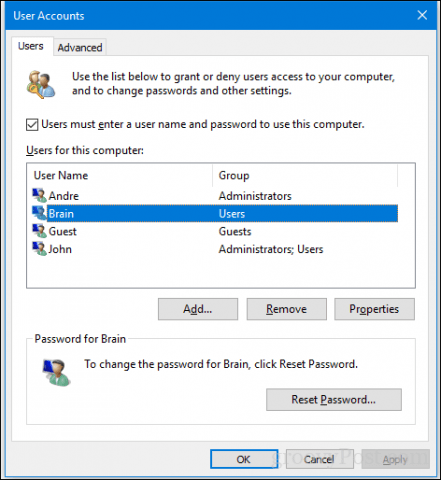This screenshot has height=480, width=441.
Task: Select the Users tab
Action: click(31, 46)
